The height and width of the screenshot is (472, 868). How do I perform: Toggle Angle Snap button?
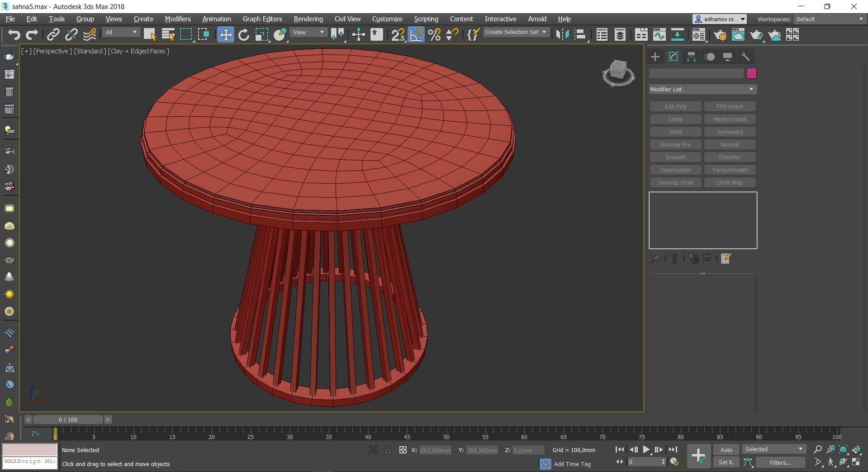pos(416,34)
